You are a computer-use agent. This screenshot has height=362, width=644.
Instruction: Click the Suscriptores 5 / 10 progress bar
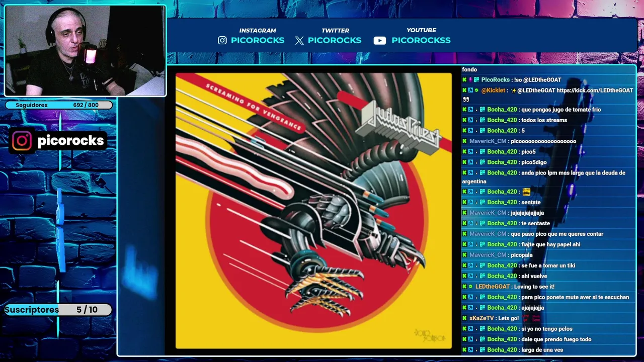(x=58, y=310)
